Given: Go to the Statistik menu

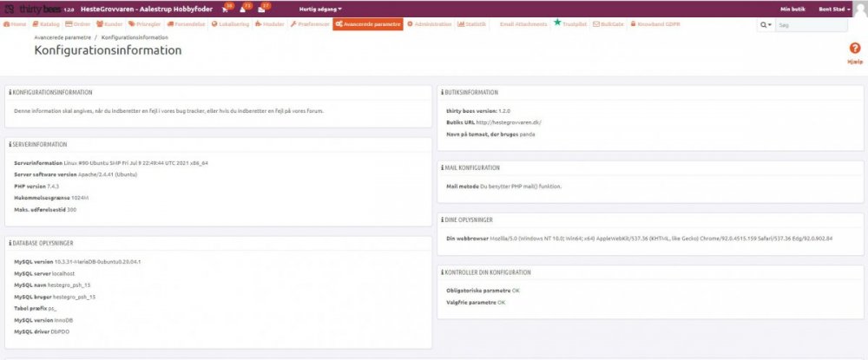Looking at the screenshot, I should [472, 24].
